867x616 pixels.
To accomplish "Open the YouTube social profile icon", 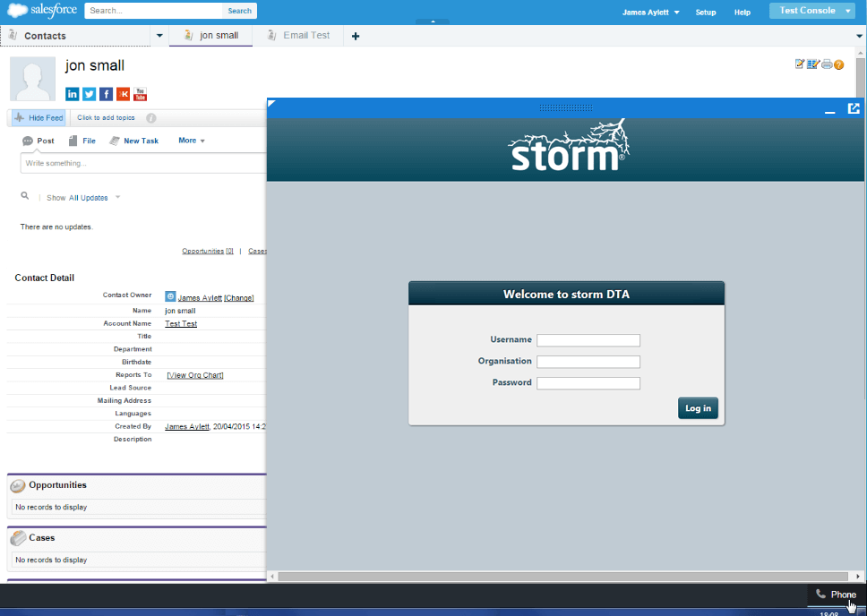I will pos(140,94).
